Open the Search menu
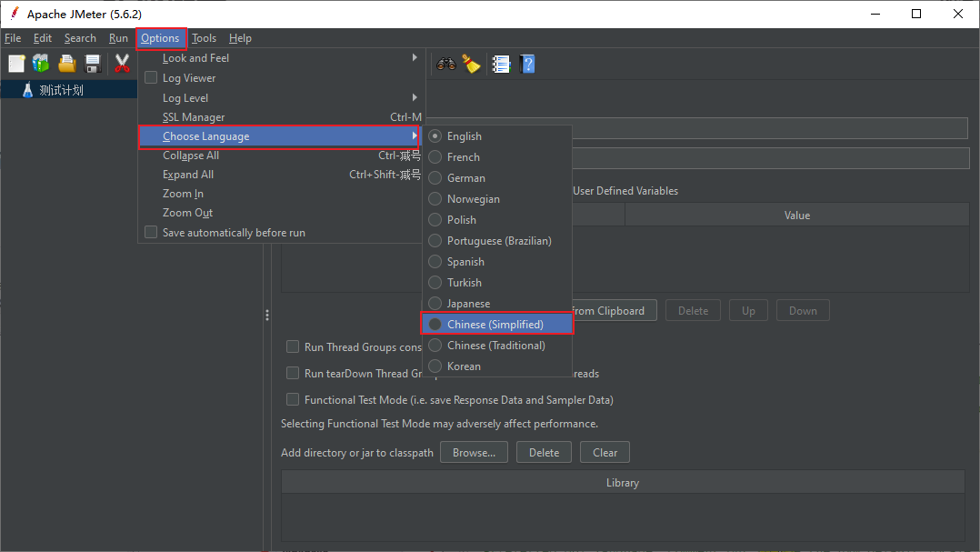Screen dimensions: 980x552 pos(80,38)
